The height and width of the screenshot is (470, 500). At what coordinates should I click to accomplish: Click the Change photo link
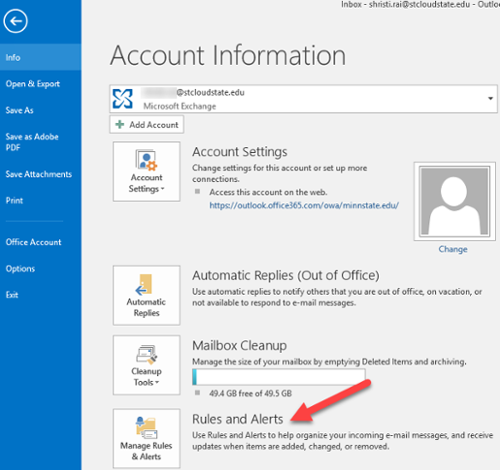(453, 249)
